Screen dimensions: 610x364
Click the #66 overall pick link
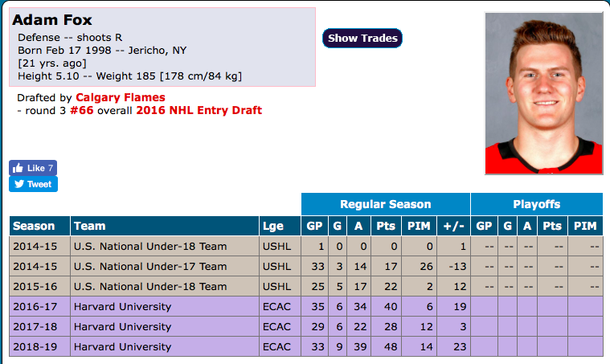[82, 110]
